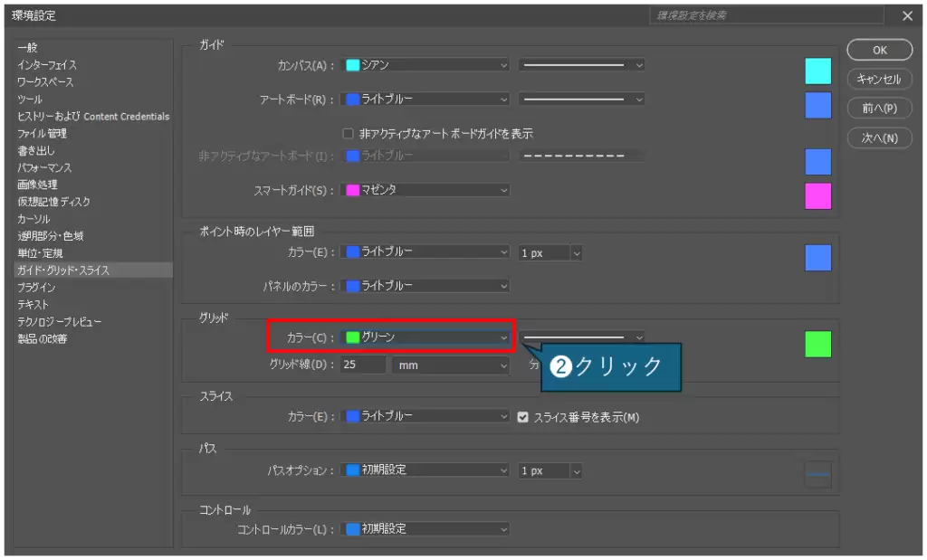Expand the Smart Guides マゼンタ color dropdown
Screen dimensions: 927x560
click(426, 190)
